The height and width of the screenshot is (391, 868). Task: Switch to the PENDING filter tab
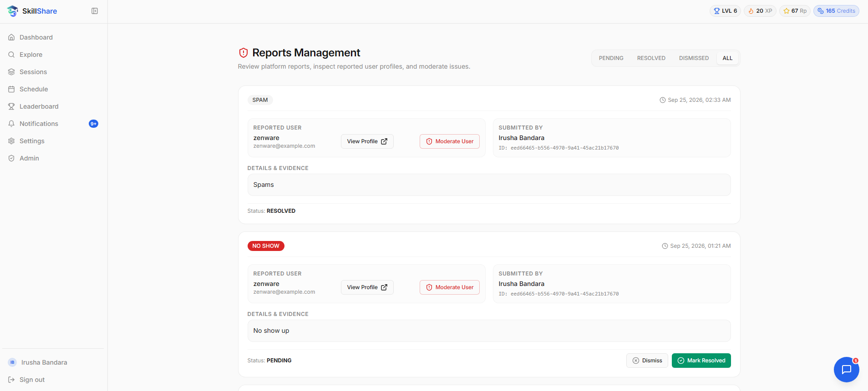coord(611,58)
